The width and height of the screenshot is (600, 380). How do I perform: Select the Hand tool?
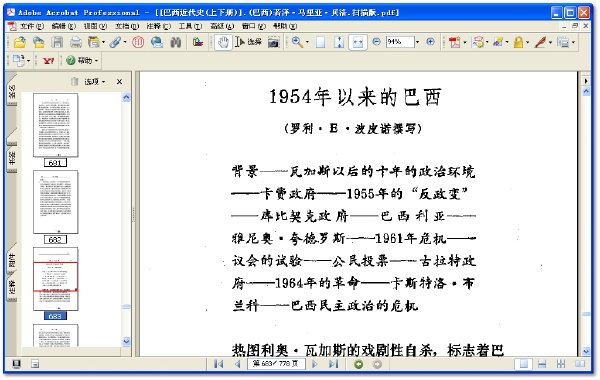click(223, 42)
